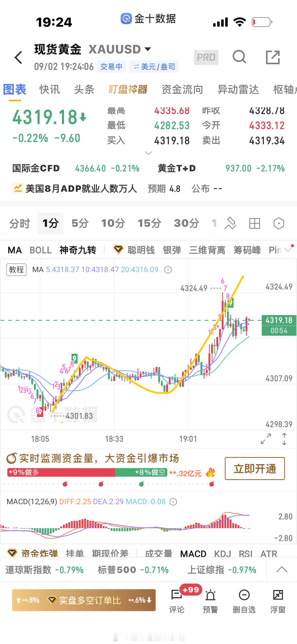Open 浮窗 floating window icon
This screenshot has height=644, width=297.
[x=278, y=601]
